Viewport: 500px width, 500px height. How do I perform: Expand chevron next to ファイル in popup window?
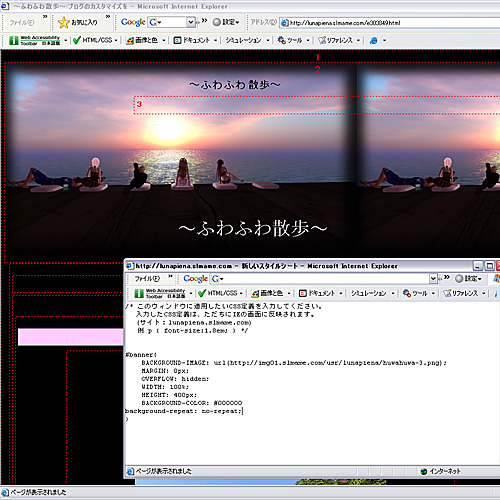click(x=170, y=276)
